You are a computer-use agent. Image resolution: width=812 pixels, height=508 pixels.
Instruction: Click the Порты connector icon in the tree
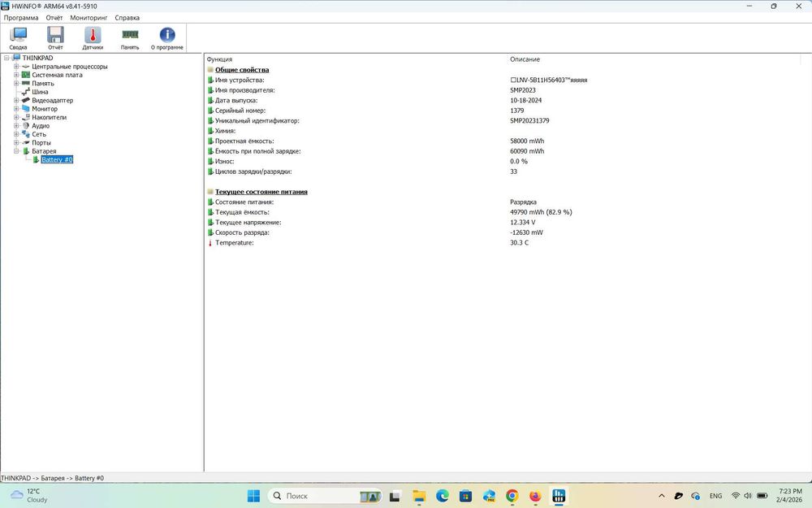26,142
